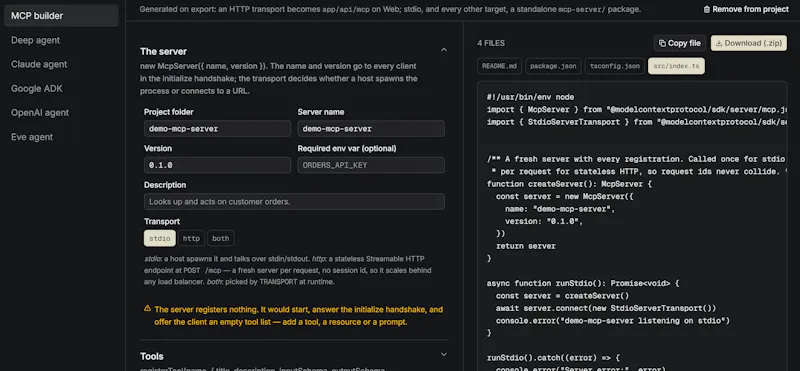
Task: Select the http transport option
Action: pos(191,238)
